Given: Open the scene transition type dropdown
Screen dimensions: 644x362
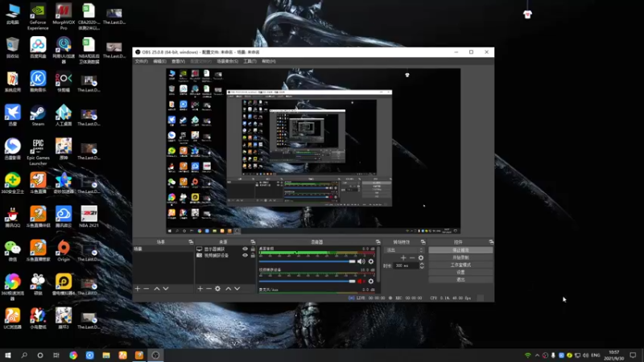Looking at the screenshot, I should pos(404,250).
